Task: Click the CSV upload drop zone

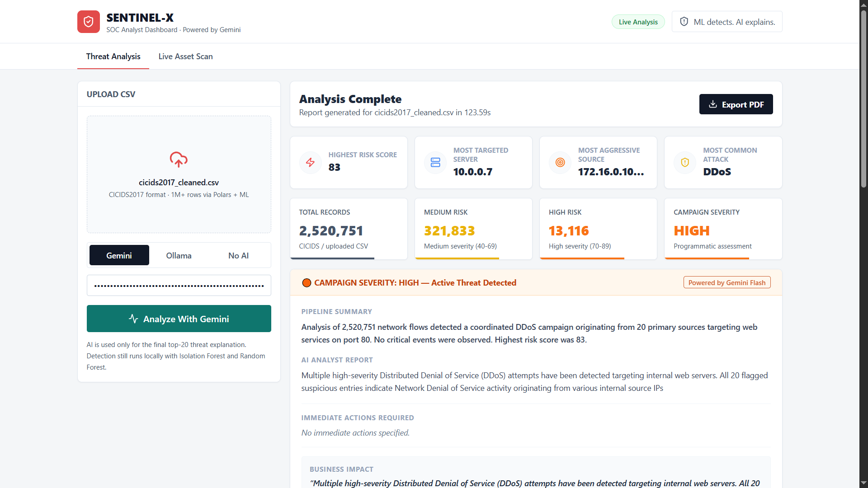Action: [179, 174]
